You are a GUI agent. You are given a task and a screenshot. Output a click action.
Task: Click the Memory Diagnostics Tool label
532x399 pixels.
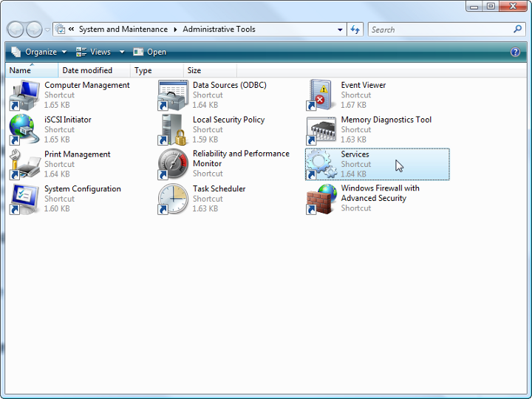pos(386,120)
